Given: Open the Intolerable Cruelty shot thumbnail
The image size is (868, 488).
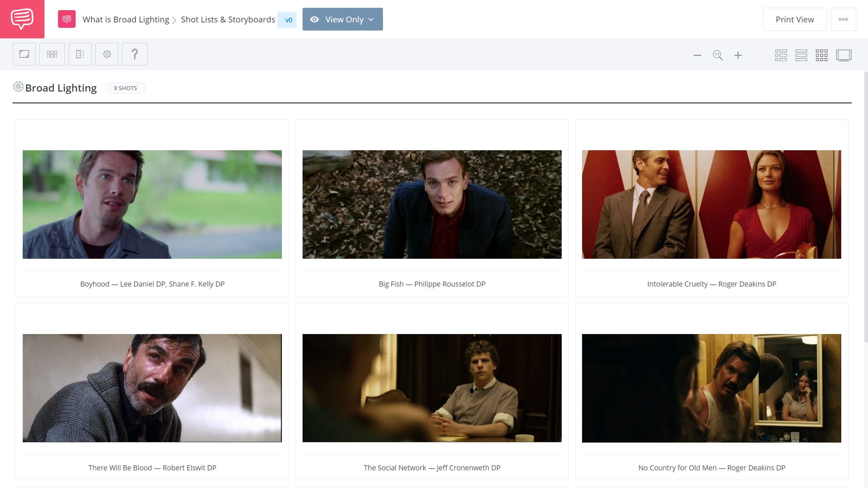Looking at the screenshot, I should tap(711, 204).
